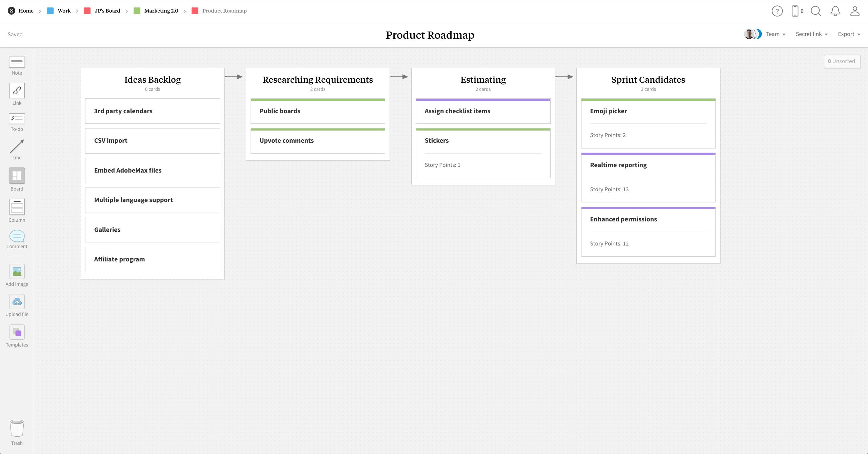
Task: Open the user account icon
Action: click(x=855, y=11)
